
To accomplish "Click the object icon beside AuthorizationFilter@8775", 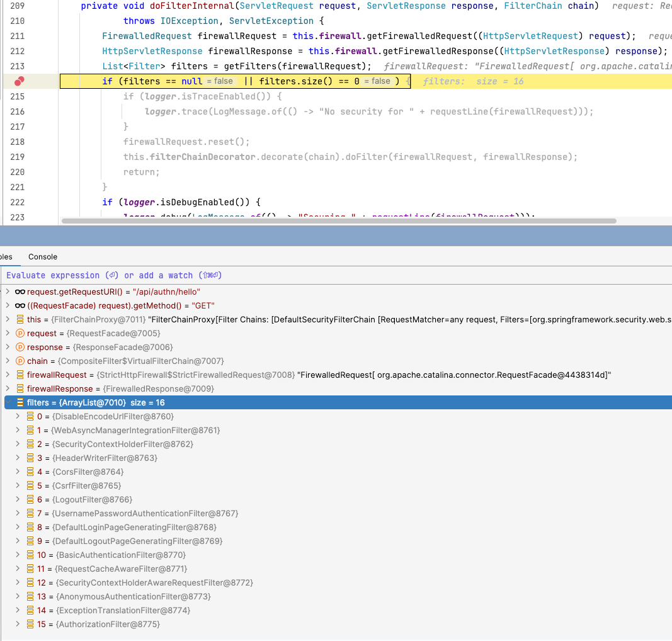I will coord(30,624).
